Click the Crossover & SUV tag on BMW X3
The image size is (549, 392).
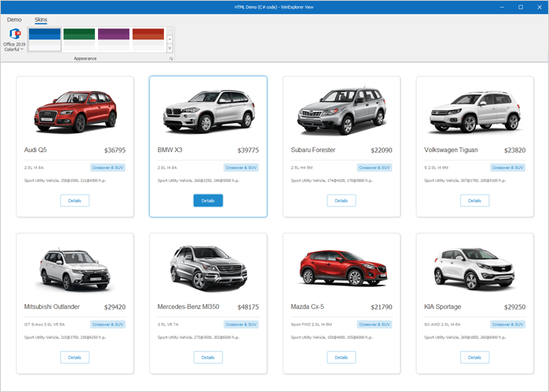(242, 168)
